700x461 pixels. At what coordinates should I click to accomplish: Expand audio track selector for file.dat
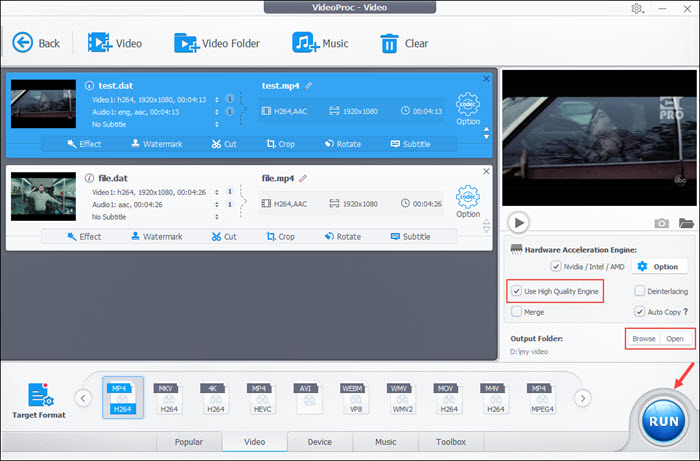pos(217,204)
